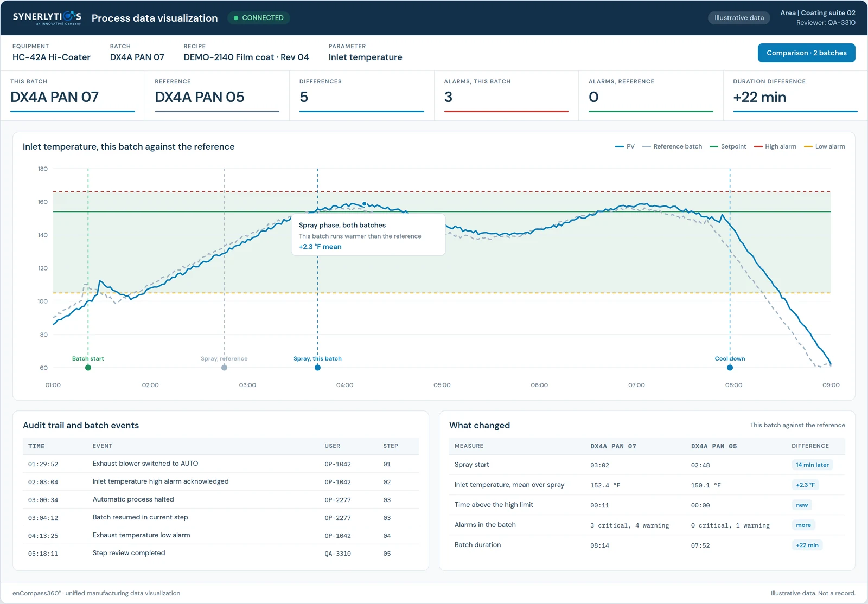Click the Illustrative data pill
868x604 pixels.
739,18
